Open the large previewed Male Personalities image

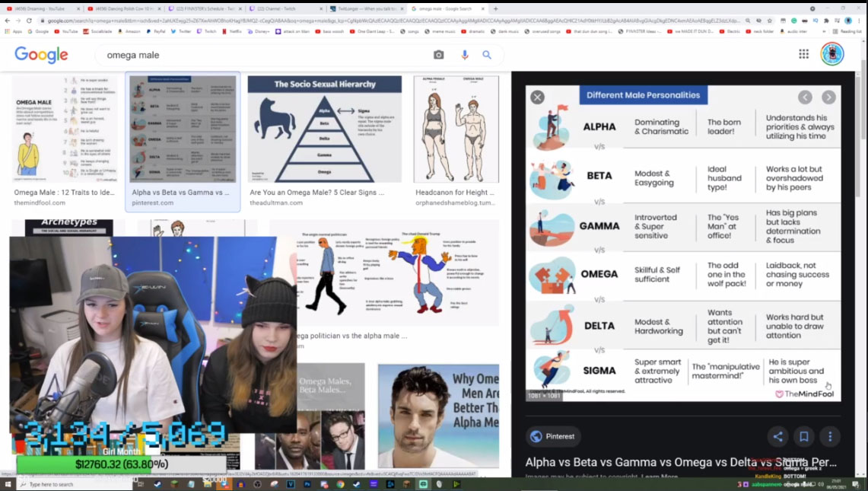pyautogui.click(x=683, y=244)
